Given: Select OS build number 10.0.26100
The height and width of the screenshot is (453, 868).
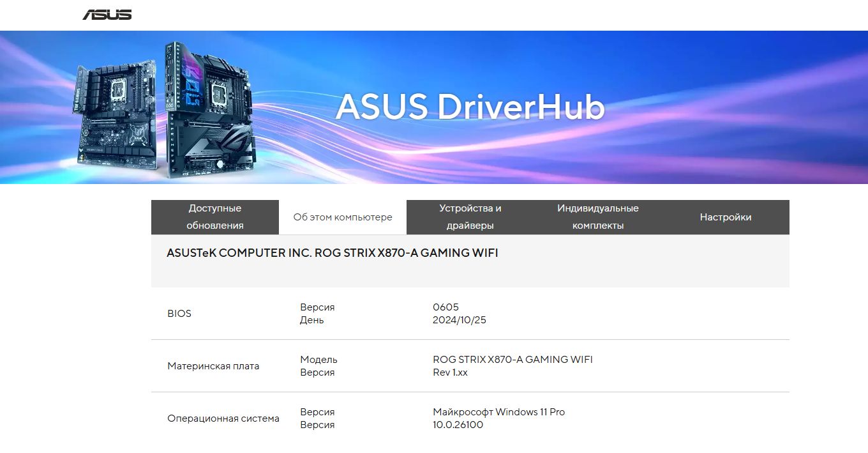Looking at the screenshot, I should pos(458,425).
